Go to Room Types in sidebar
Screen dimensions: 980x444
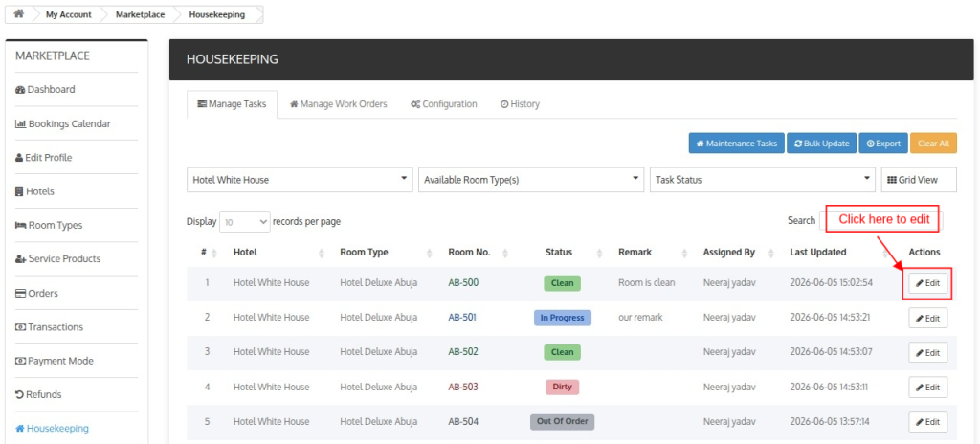pos(49,225)
